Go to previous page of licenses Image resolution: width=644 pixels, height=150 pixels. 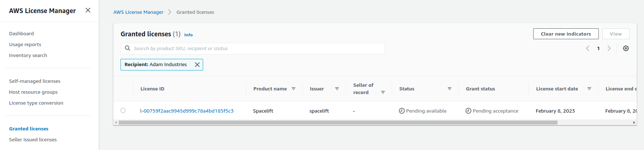(x=588, y=48)
